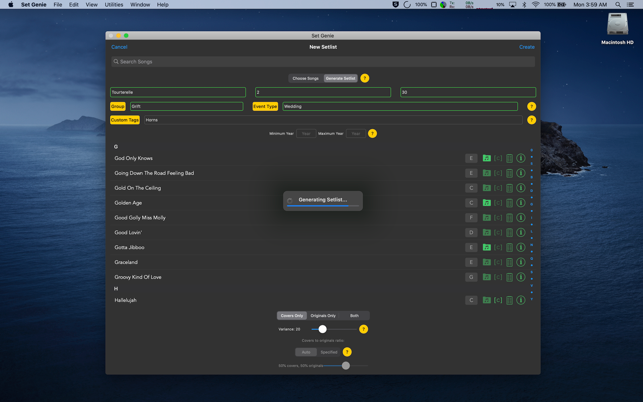Show info for Golden Age

[521, 203]
